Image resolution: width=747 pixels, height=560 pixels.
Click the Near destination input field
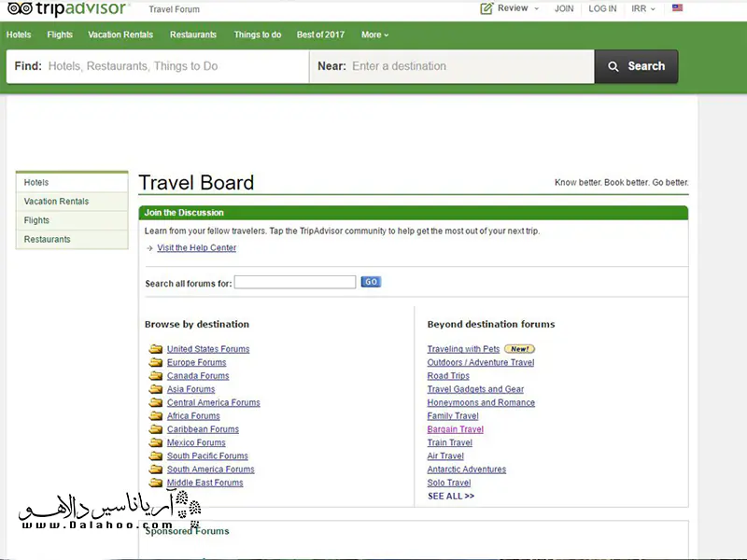coord(452,66)
